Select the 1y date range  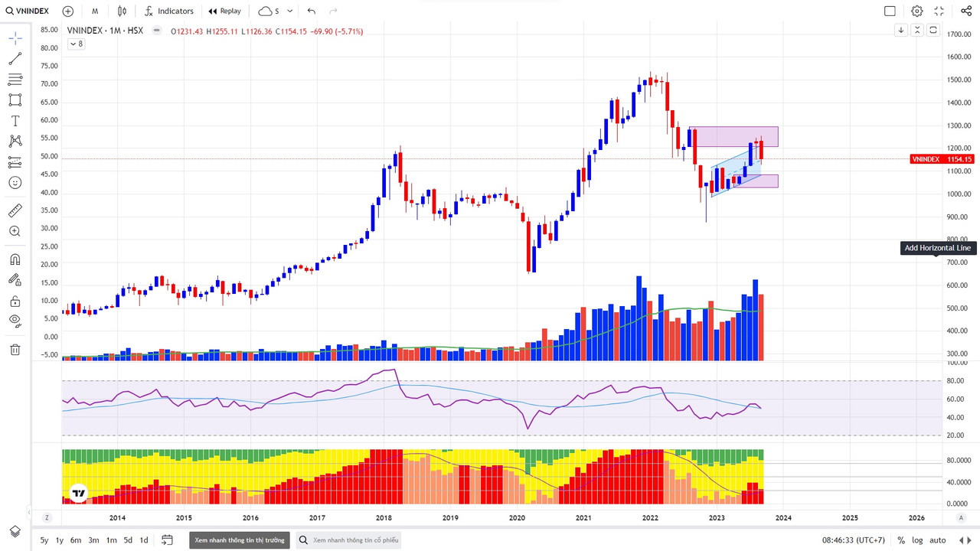60,540
